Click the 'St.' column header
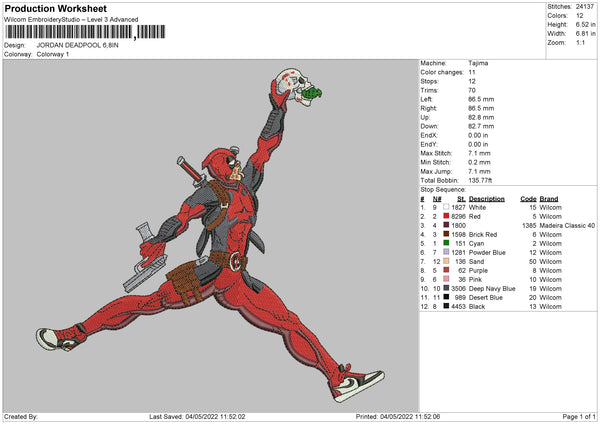Viewport: 600px width, 424px height. [x=461, y=199]
